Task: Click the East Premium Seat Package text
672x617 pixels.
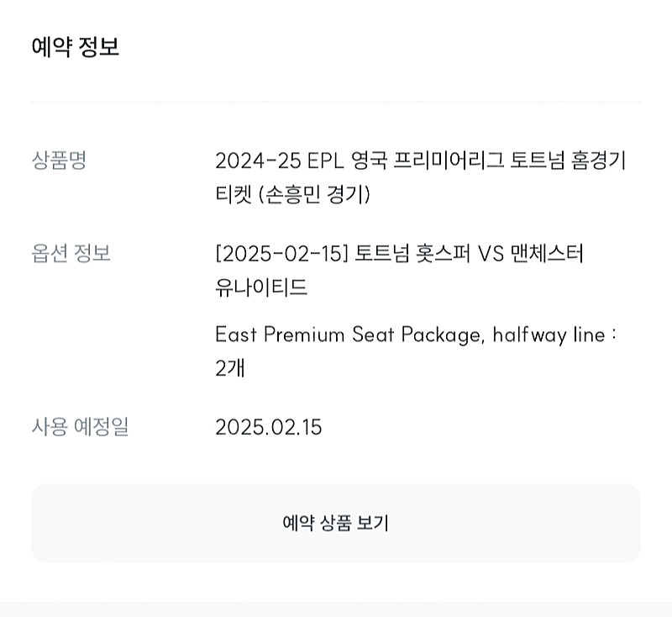Action: pyautogui.click(x=349, y=335)
